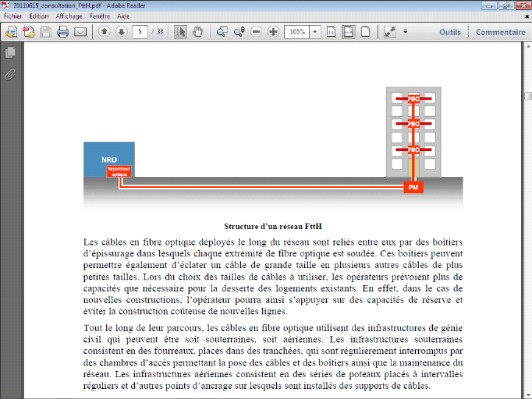Screen dimensions: 532x399
Task: Open the Affichage menu
Action: (x=69, y=16)
